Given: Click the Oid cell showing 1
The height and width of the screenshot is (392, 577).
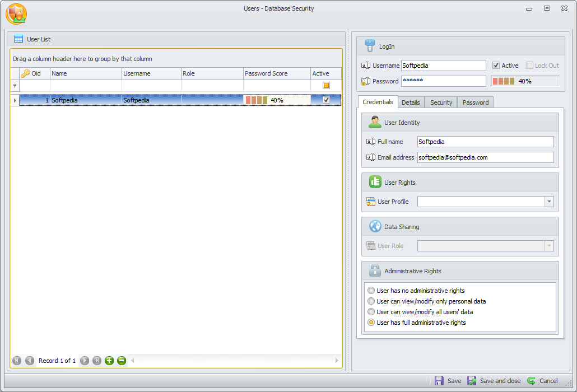Looking at the screenshot, I should [35, 100].
